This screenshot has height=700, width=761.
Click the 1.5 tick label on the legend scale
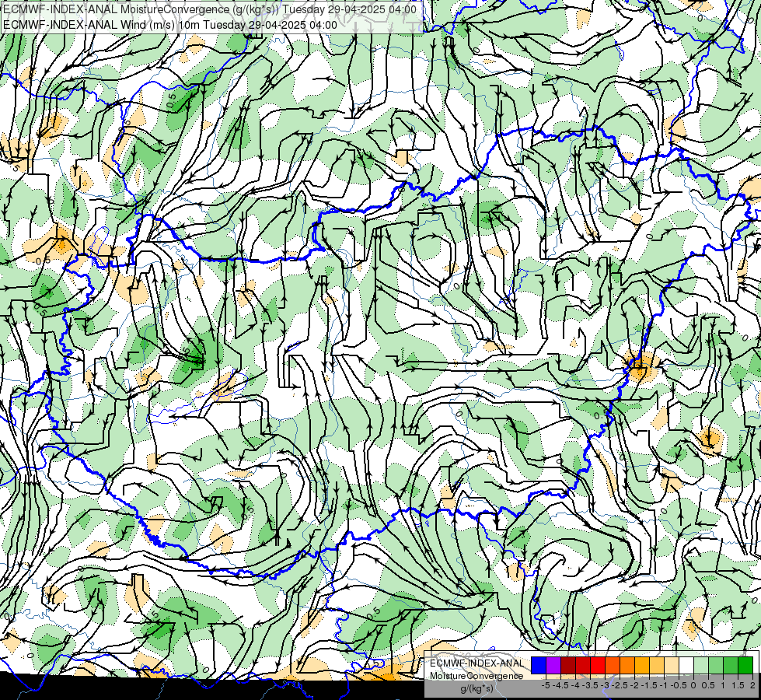738,685
